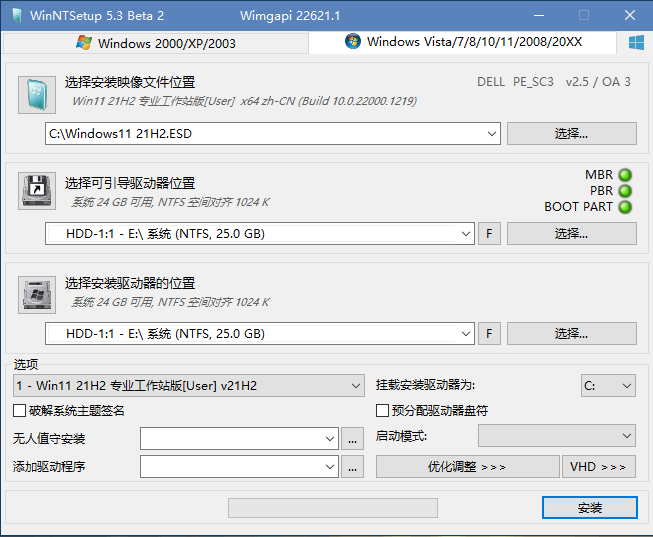Click the WinNTSetup app icon in the title bar
This screenshot has height=537, width=653.
pyautogui.click(x=17, y=15)
